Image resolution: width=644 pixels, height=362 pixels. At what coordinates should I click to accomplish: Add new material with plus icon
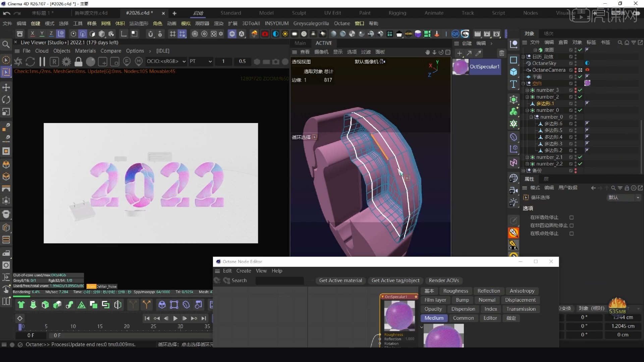click(x=460, y=53)
